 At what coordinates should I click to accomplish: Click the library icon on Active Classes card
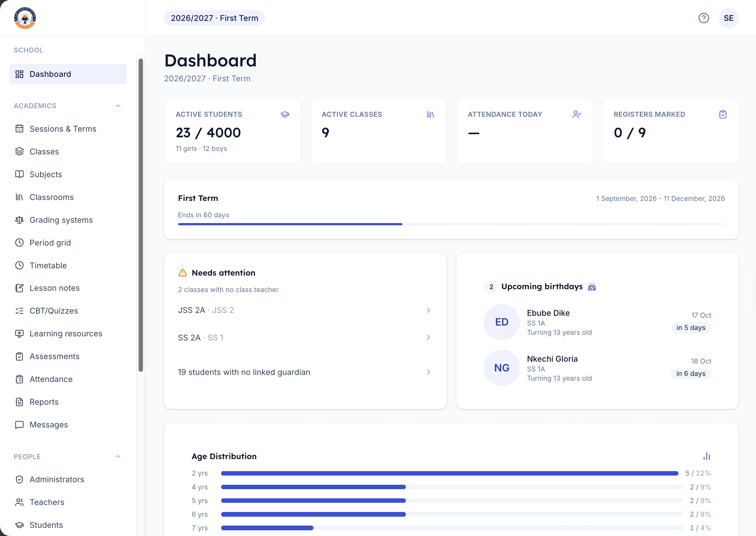point(431,114)
